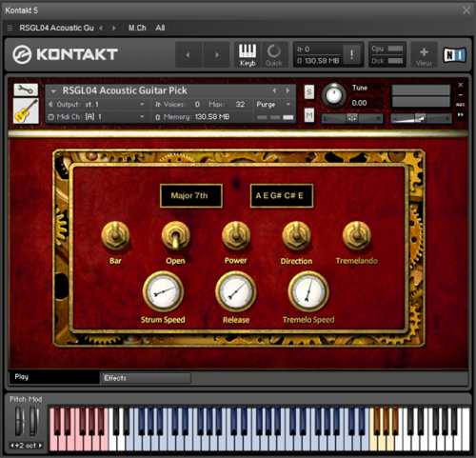
Task: Solo the instrument with S button
Action: (309, 92)
